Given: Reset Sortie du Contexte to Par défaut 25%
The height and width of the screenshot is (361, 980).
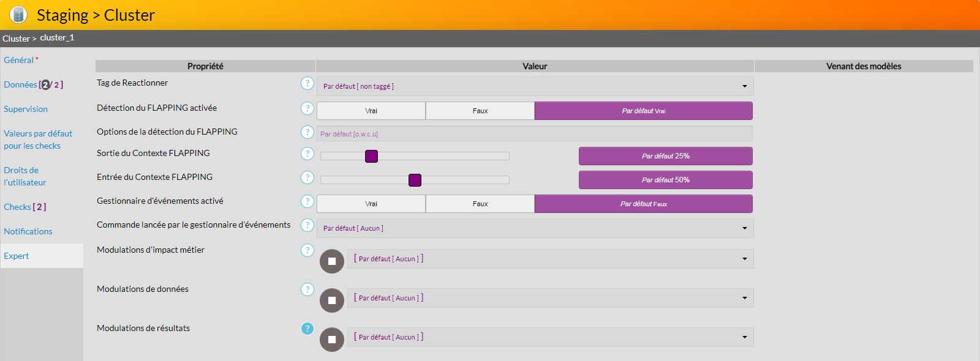Looking at the screenshot, I should click(x=665, y=156).
